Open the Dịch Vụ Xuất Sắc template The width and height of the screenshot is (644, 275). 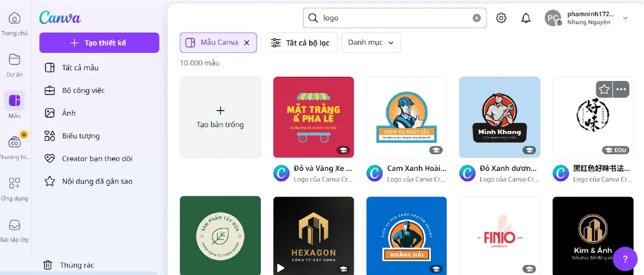pos(407,117)
